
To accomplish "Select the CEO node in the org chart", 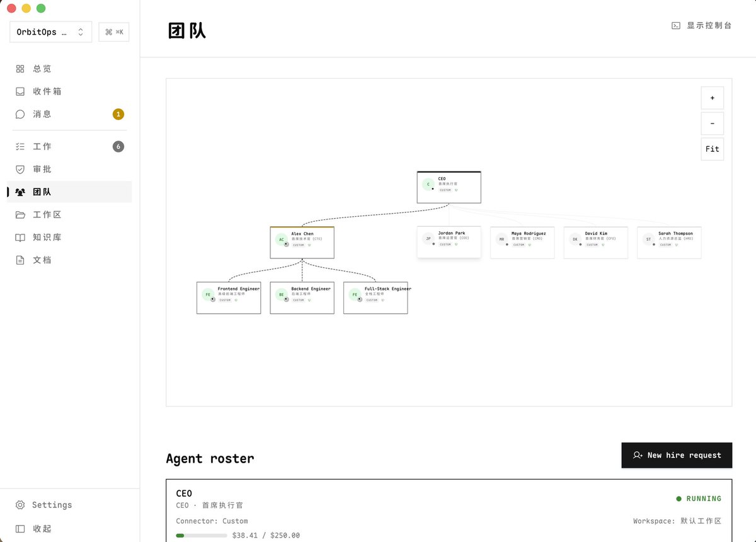I will tap(449, 187).
